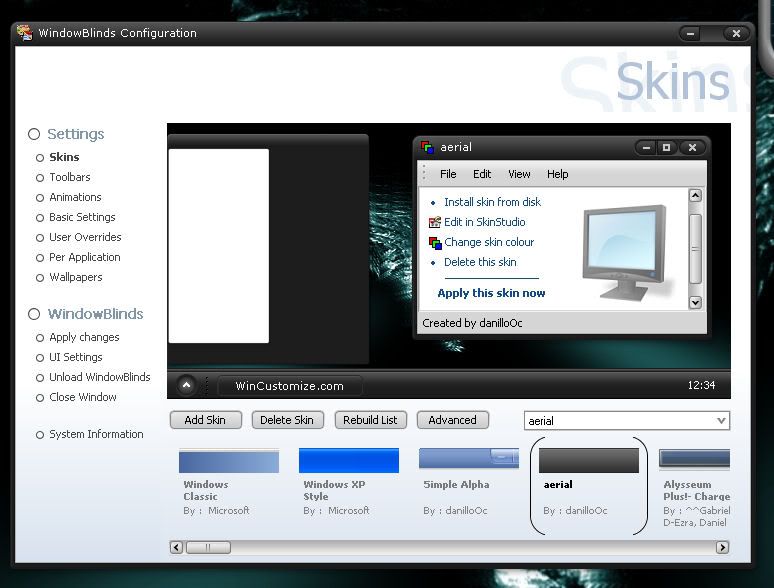The height and width of the screenshot is (588, 774).
Task: Open the File menu in preview
Action: (448, 174)
